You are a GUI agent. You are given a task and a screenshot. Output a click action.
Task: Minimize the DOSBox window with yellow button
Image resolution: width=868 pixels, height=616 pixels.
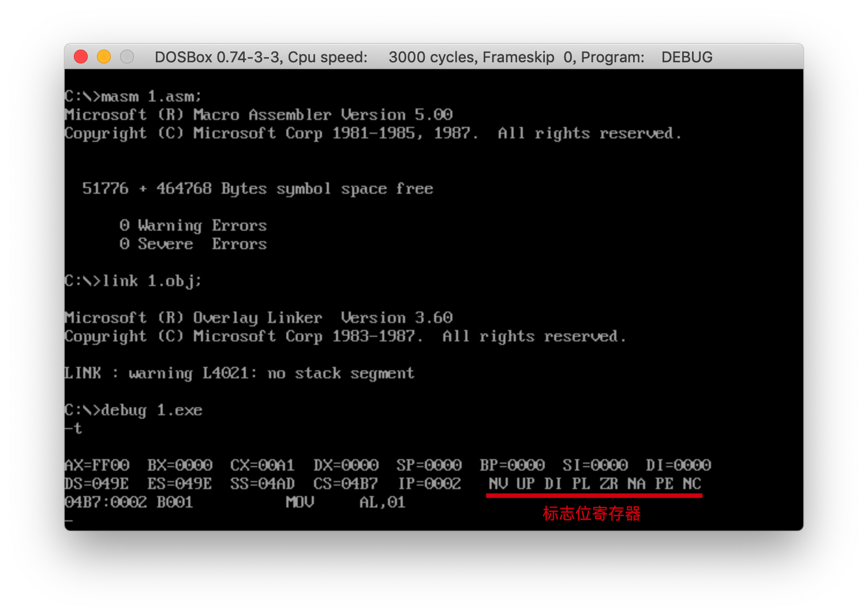pos(104,57)
